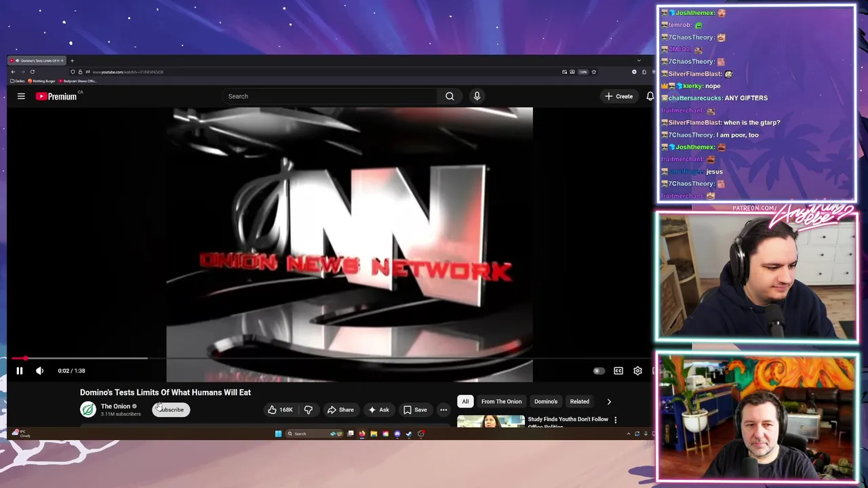Select the Domino's Tests Limits browser tab
The image size is (868, 488).
[x=37, y=60]
